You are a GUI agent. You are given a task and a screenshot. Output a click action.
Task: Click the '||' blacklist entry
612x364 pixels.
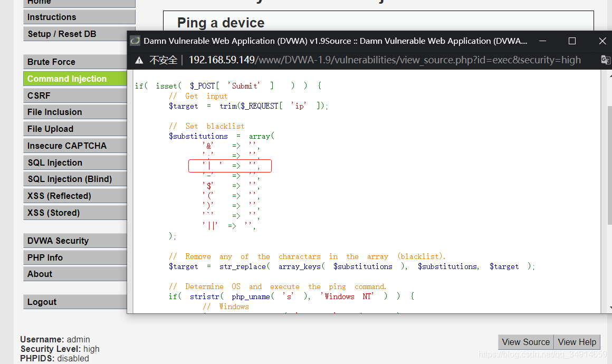click(x=229, y=226)
